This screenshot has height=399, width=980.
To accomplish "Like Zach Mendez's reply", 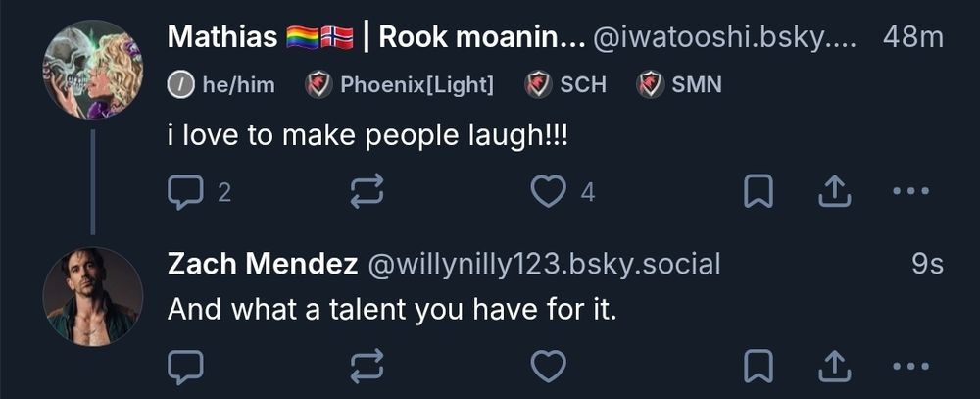I will [548, 367].
